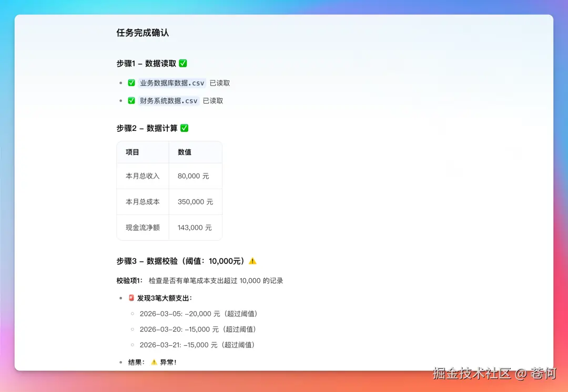Toggle the checkbox on the 财务系统数据.csv row

131,100
